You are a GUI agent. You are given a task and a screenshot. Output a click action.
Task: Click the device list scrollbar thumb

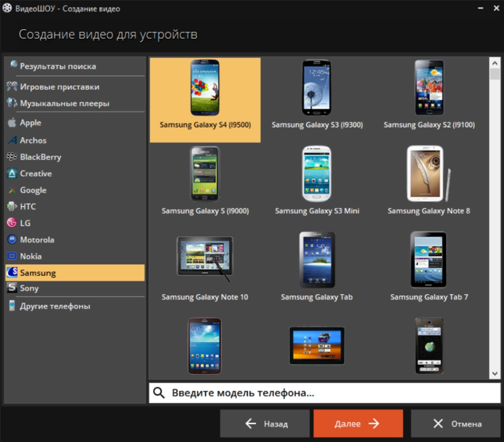494,74
